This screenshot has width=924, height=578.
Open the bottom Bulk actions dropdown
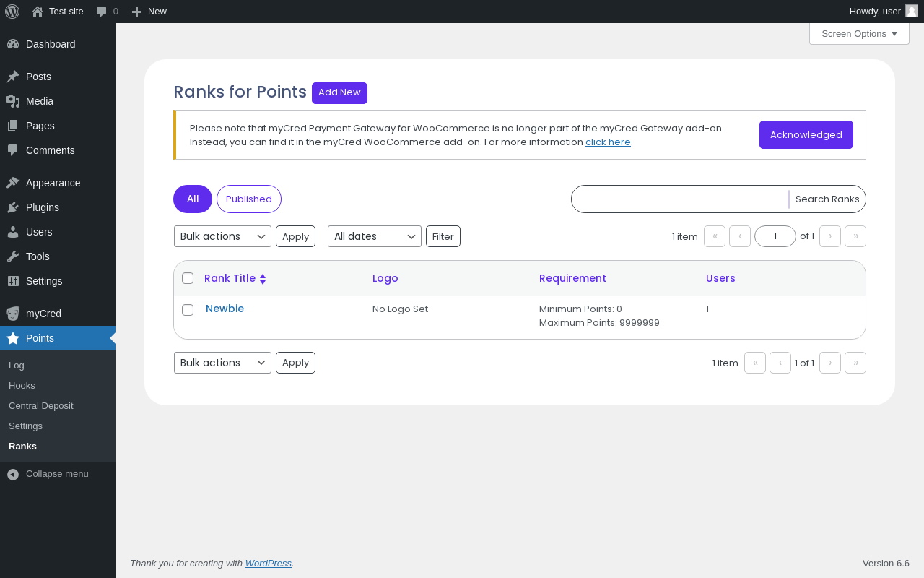point(222,363)
